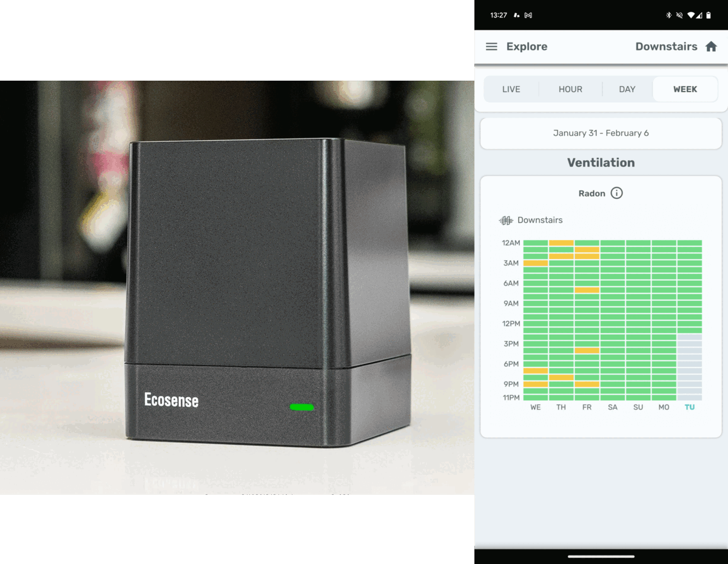Tap the 3AM time axis label
The image size is (728, 564).
pos(511,263)
